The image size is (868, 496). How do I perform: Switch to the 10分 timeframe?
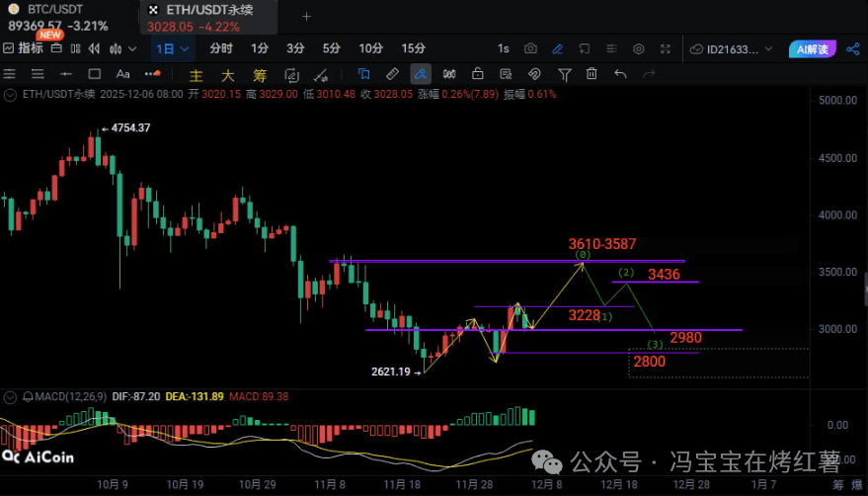370,48
